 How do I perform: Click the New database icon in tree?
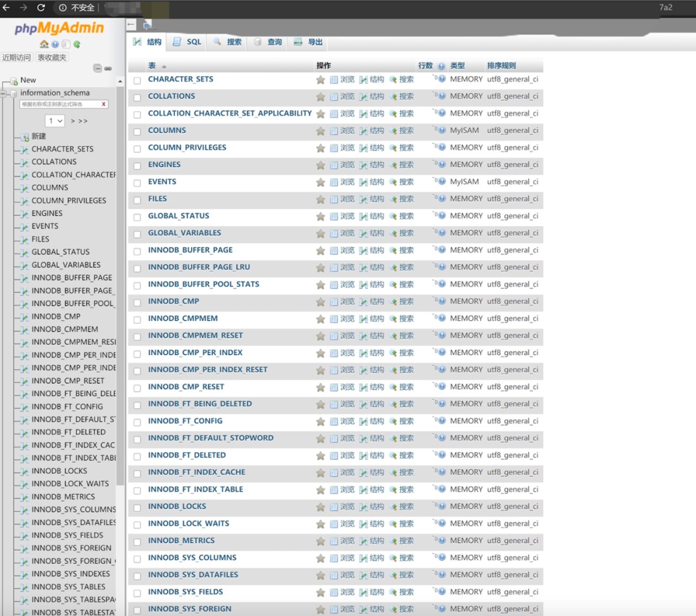coord(14,81)
